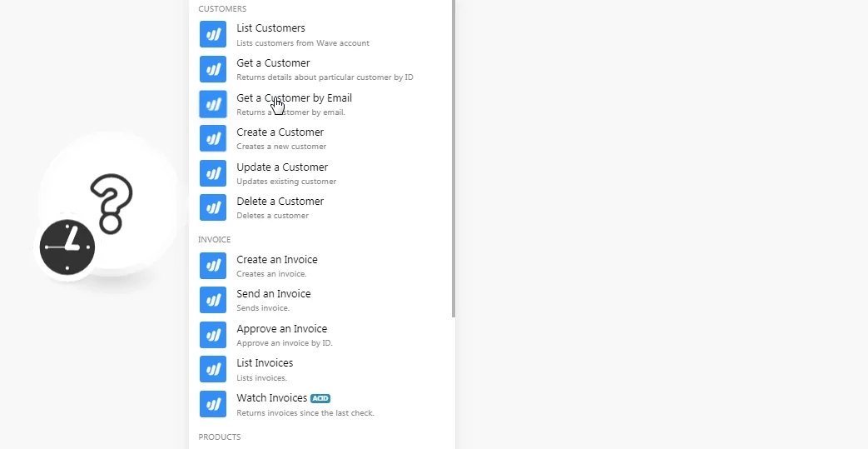The height and width of the screenshot is (449, 868).
Task: Choose the Approve an Invoice action
Action: coord(321,335)
